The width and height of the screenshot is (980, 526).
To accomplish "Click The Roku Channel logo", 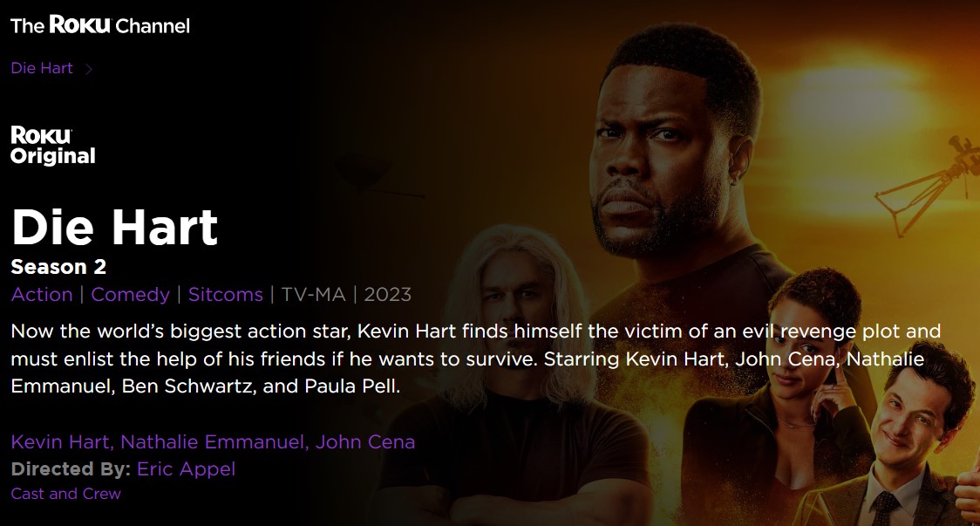I will pos(100,25).
